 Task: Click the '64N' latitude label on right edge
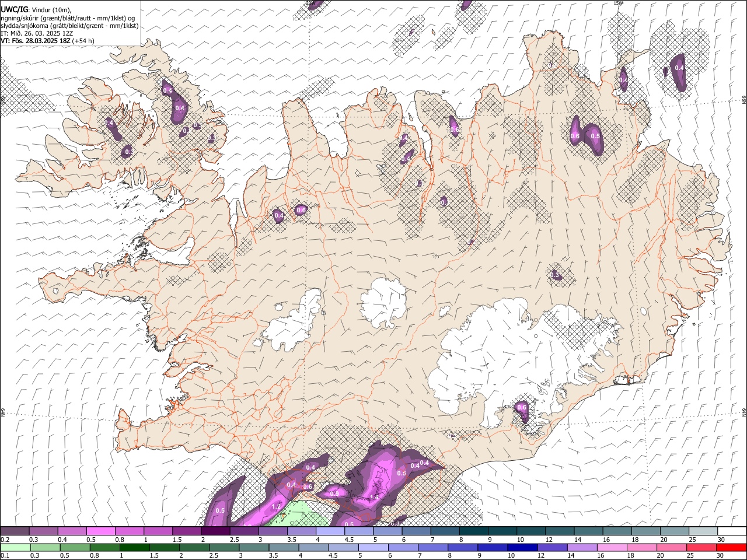[x=744, y=411]
